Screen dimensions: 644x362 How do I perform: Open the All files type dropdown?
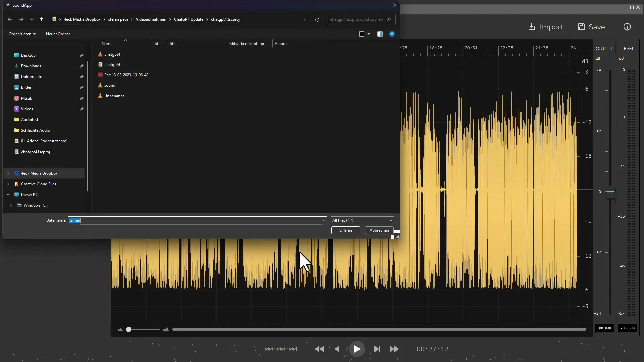click(362, 220)
